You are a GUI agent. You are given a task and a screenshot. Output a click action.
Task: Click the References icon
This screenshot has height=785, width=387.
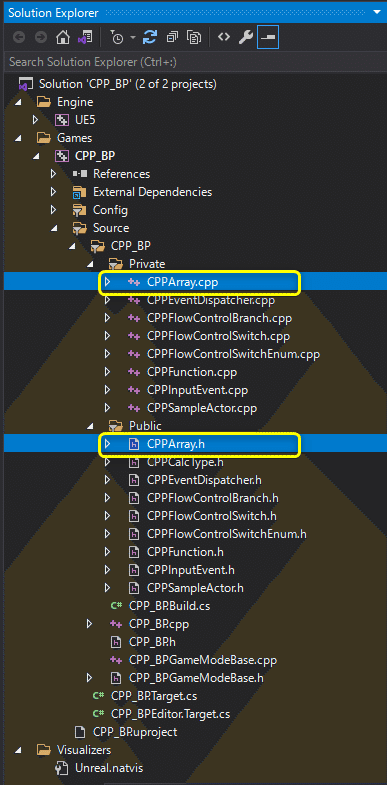(80, 174)
